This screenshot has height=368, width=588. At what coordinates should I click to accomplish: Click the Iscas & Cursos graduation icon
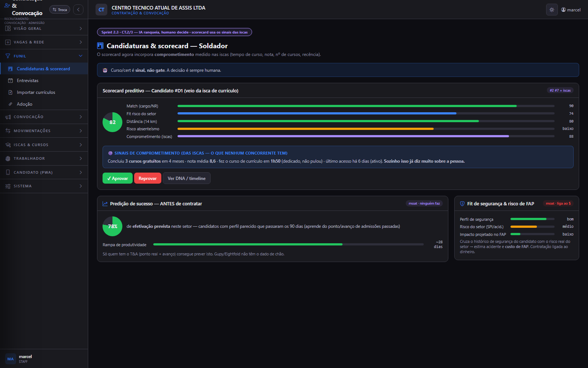point(8,145)
